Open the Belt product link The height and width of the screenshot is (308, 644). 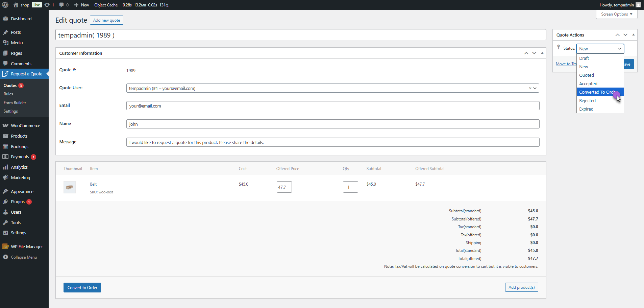93,184
